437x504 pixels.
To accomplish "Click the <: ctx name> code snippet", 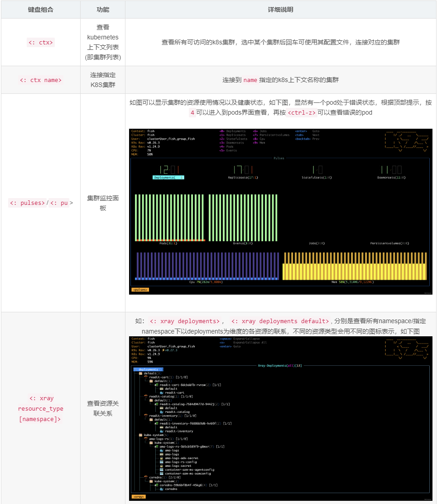I will pos(41,80).
